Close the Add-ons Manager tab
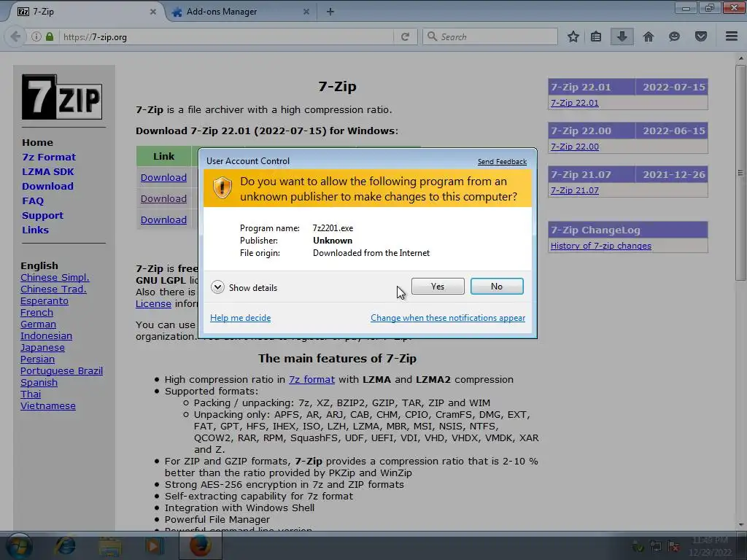The height and width of the screenshot is (560, 747). [306, 12]
